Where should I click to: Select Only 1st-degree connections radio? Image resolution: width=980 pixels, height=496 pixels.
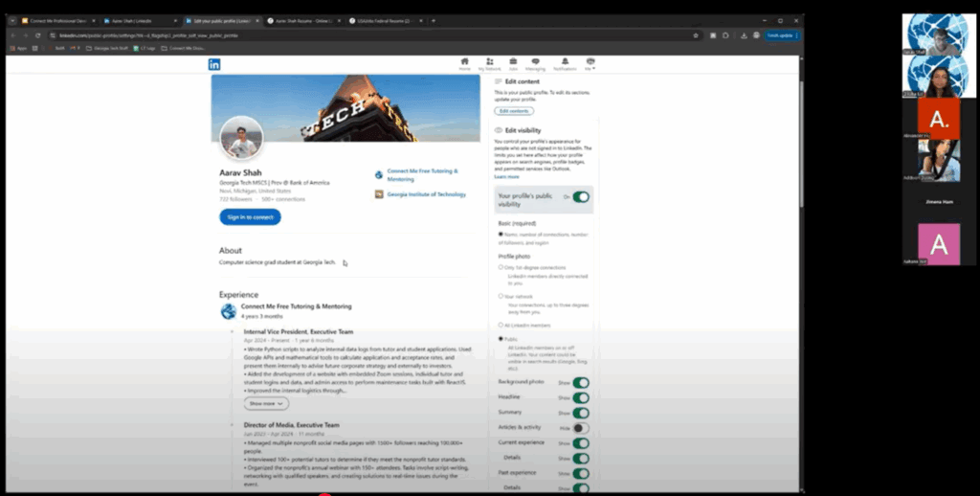tap(501, 267)
